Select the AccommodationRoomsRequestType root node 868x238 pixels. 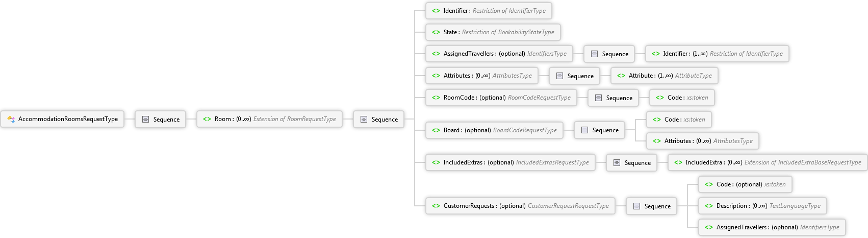tap(62, 119)
